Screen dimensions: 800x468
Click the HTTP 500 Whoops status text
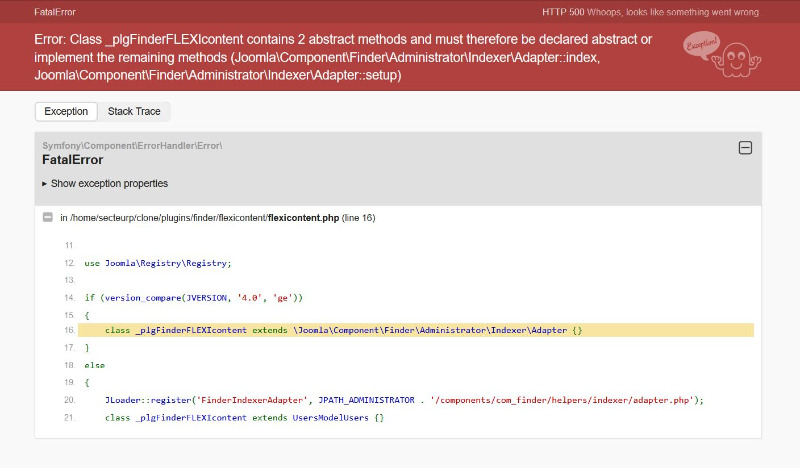[651, 12]
